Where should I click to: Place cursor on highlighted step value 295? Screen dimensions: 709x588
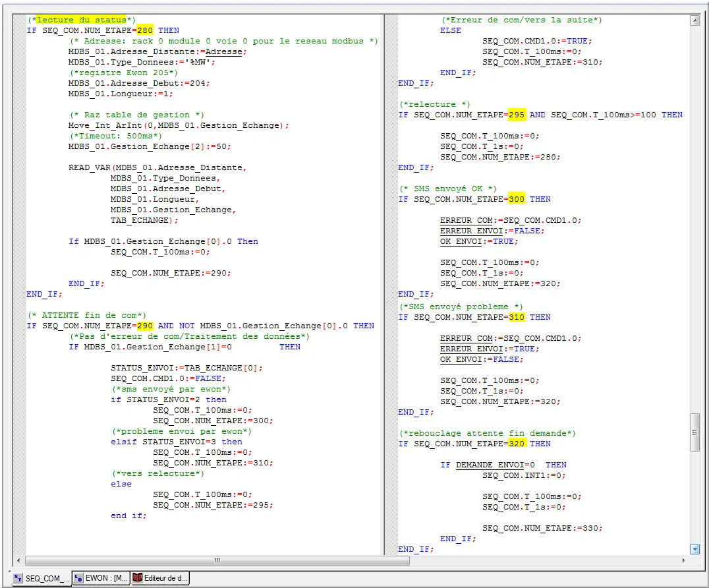tap(517, 115)
